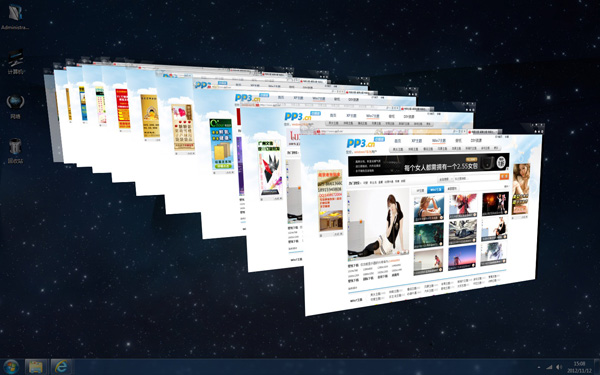The width and height of the screenshot is (600, 375).
Task: Open the sports car wallpaper thumbnail
Action: [463, 232]
